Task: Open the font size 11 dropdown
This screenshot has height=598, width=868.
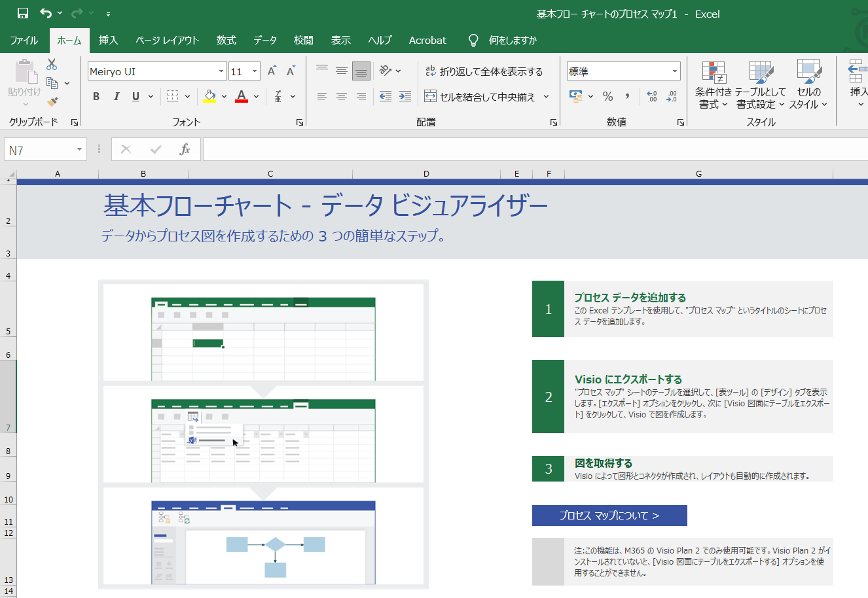Action: 255,71
